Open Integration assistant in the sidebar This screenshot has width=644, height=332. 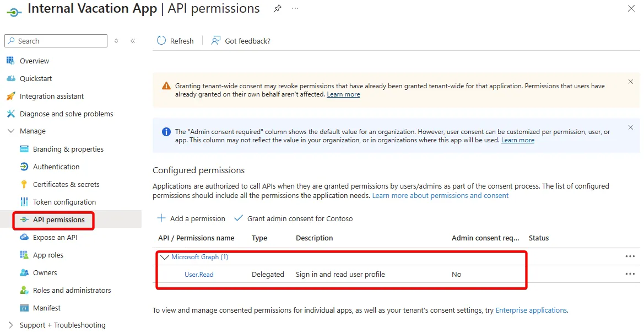coord(52,97)
